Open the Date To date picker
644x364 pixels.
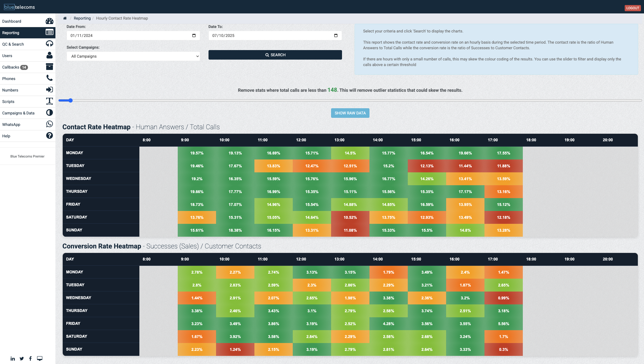[336, 35]
